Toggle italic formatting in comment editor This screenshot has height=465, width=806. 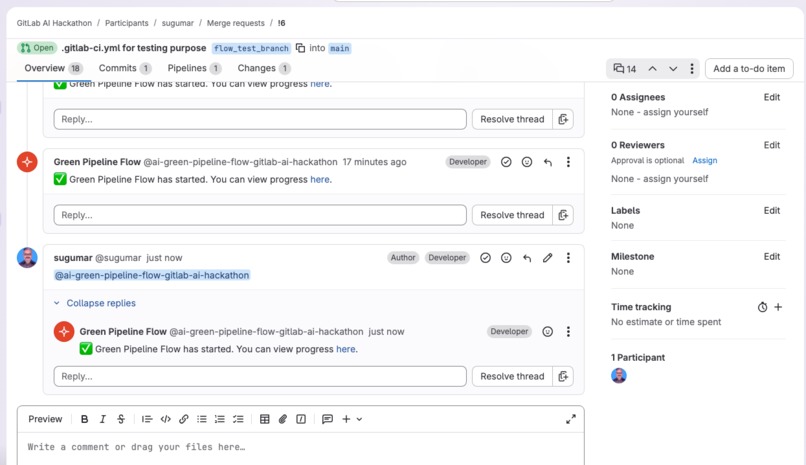click(103, 419)
